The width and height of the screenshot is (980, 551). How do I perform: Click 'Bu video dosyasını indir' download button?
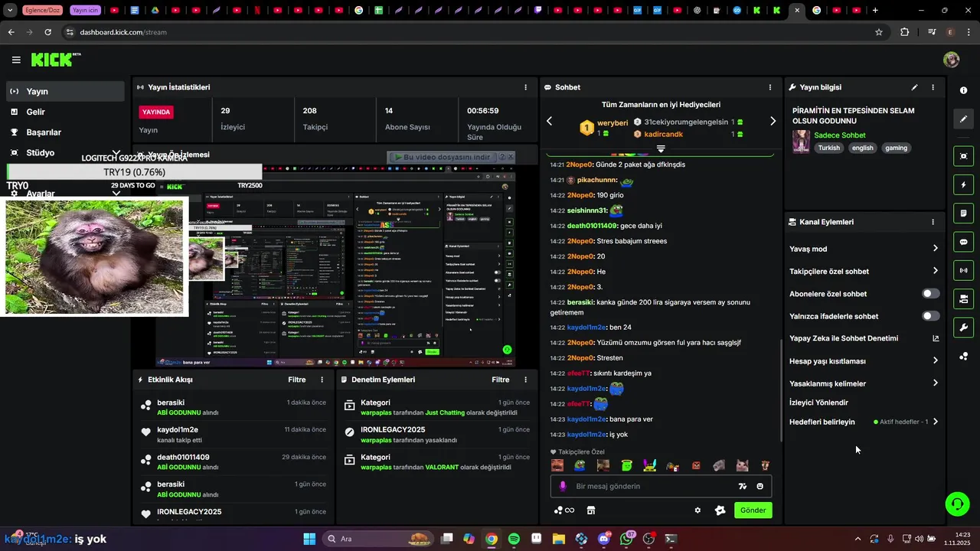pos(443,157)
